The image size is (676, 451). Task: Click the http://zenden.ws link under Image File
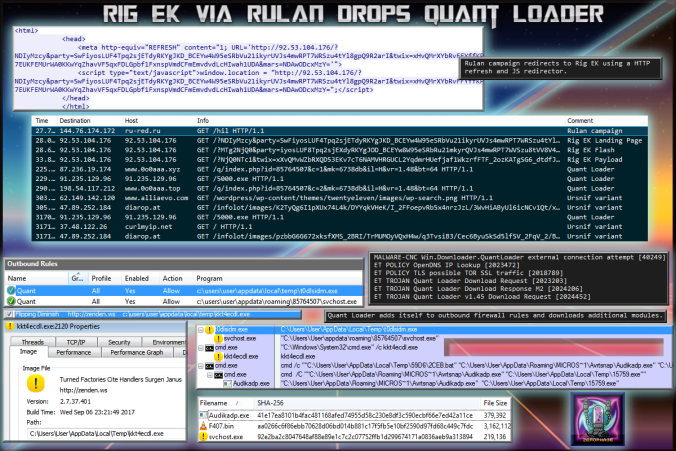(x=84, y=390)
